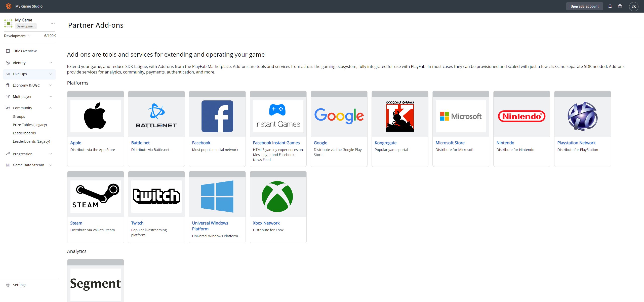Open Groups under Community
Image resolution: width=644 pixels, height=302 pixels.
pyautogui.click(x=19, y=117)
